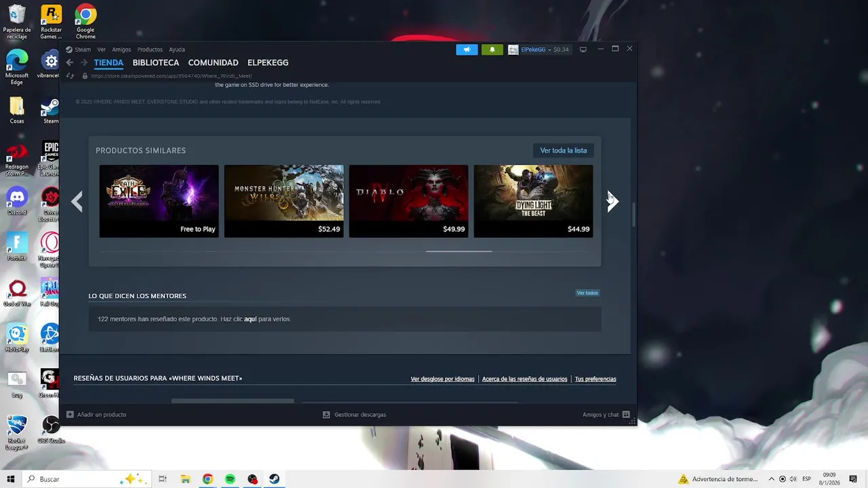This screenshot has width=868, height=488.
Task: Click Ver todos mentors button
Action: pos(587,293)
